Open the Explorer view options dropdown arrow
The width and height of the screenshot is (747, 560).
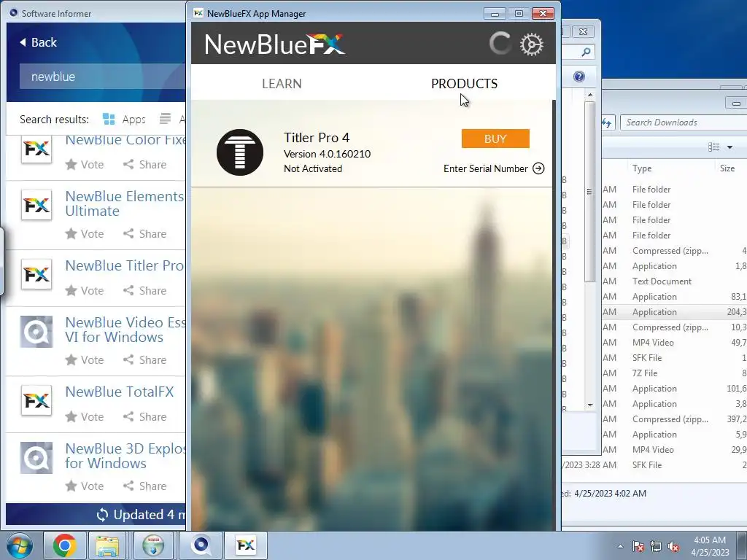[729, 147]
